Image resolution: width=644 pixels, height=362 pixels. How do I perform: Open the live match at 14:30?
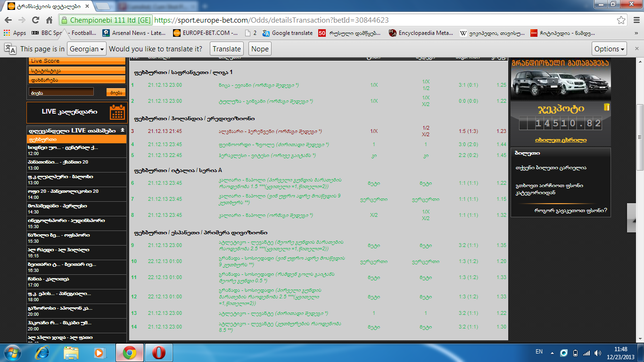[x=77, y=209]
